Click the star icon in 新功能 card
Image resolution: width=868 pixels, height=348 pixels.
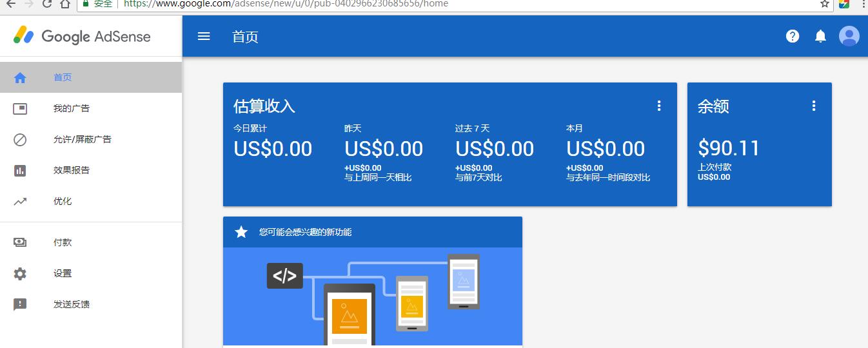coord(241,232)
